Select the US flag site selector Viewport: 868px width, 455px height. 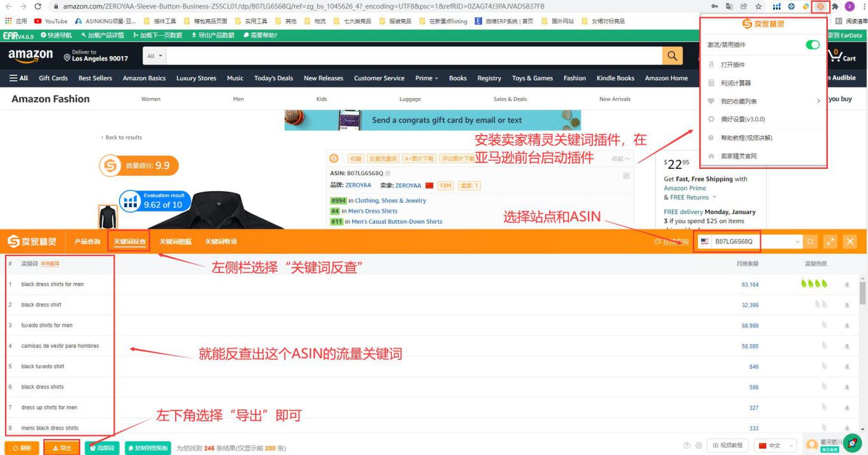coord(703,242)
